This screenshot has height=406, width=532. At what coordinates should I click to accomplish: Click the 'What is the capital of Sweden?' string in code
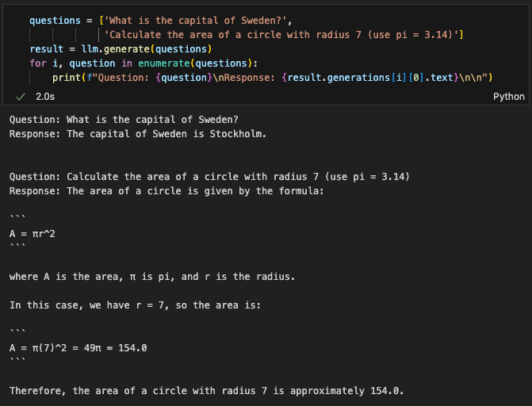(195, 21)
